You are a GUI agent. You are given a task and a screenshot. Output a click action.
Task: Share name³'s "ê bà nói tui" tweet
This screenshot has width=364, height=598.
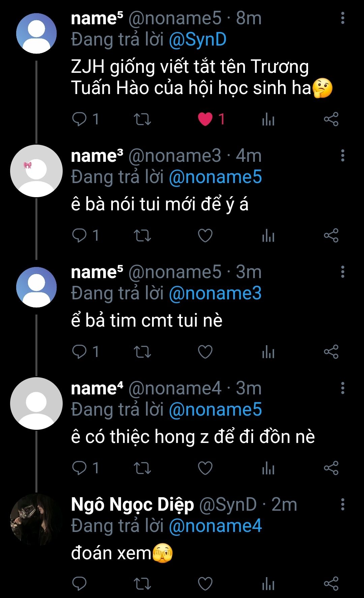pos(331,235)
